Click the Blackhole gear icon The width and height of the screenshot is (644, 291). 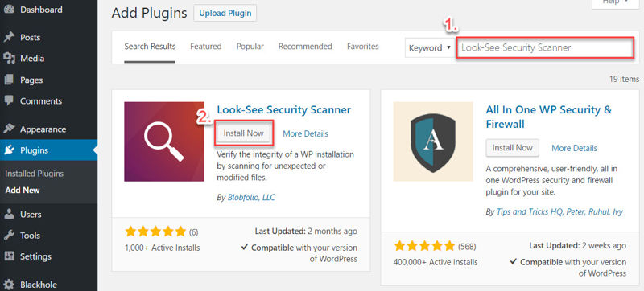coord(9,285)
